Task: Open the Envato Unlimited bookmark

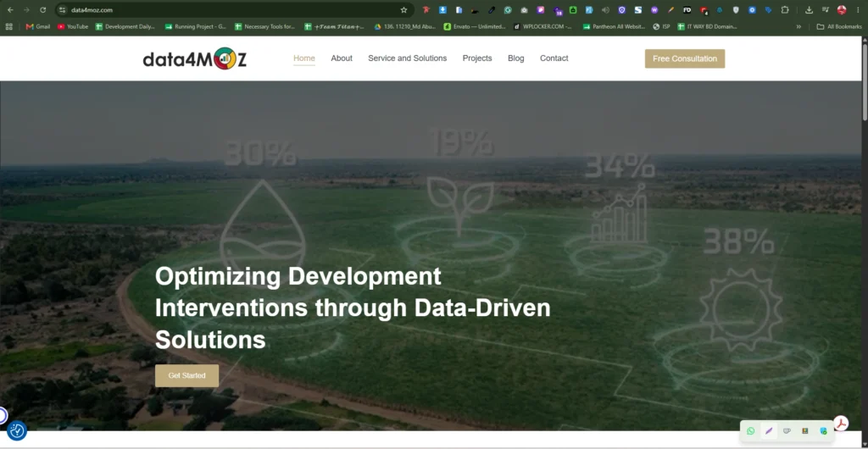Action: (x=475, y=26)
